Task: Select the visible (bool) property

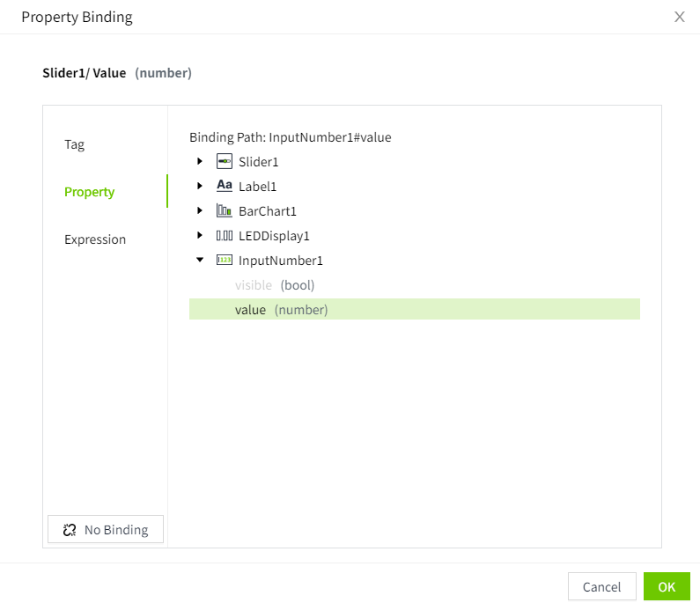Action: coord(274,285)
